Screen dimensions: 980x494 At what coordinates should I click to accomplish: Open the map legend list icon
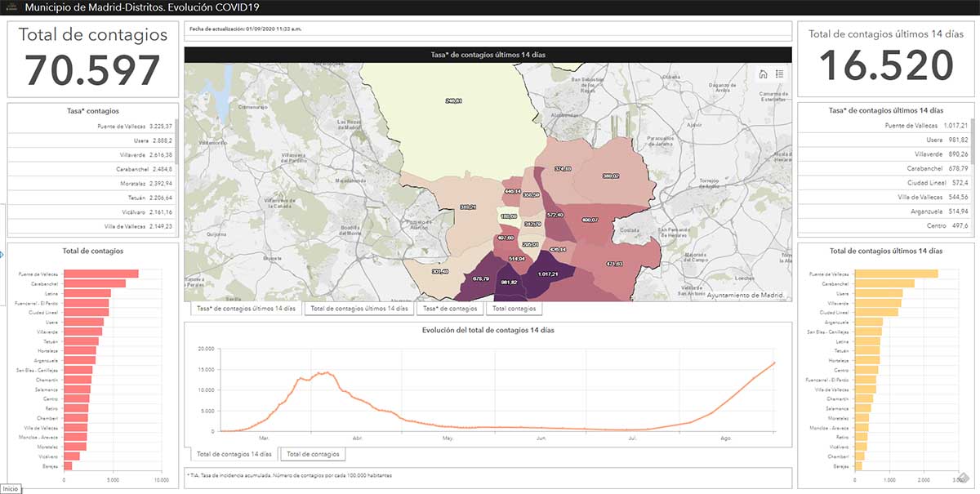tap(780, 74)
